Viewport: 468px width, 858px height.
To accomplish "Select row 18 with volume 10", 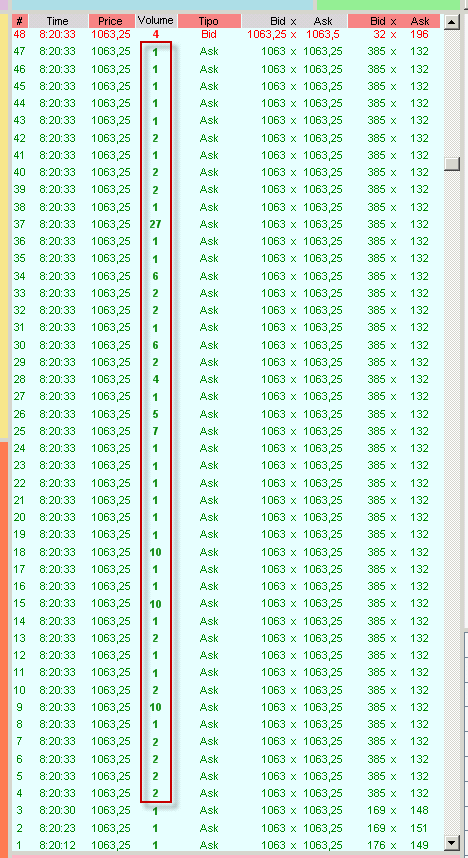I will (x=227, y=552).
